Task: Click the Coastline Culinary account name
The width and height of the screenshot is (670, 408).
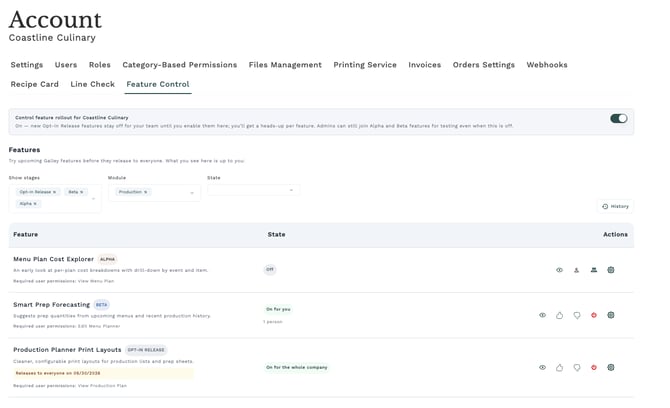Action: tap(52, 38)
